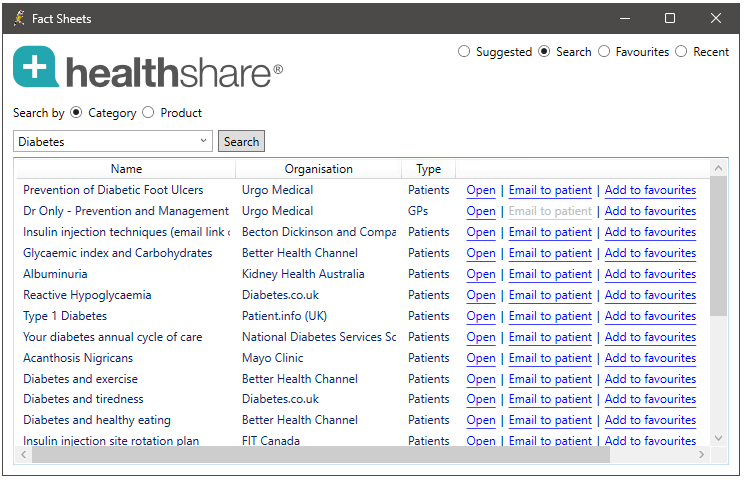Viewport: 744px width, 480px height.
Task: Select the Mayo Clinic organisation cell
Action: coord(272,358)
